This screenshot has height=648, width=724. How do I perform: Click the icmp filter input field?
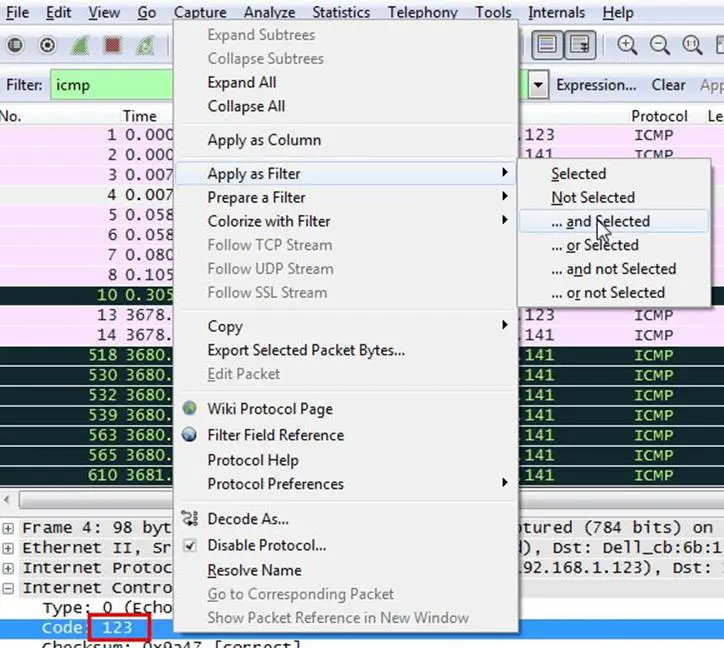pos(110,85)
